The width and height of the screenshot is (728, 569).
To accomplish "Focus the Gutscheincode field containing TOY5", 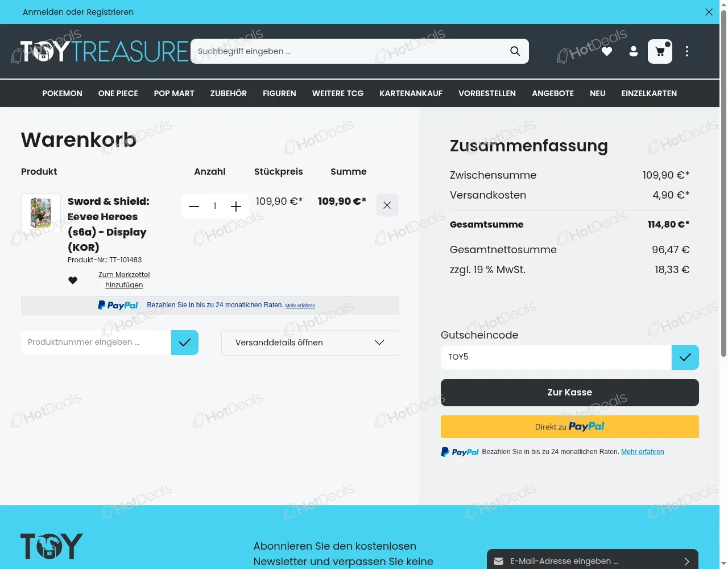I will [556, 357].
